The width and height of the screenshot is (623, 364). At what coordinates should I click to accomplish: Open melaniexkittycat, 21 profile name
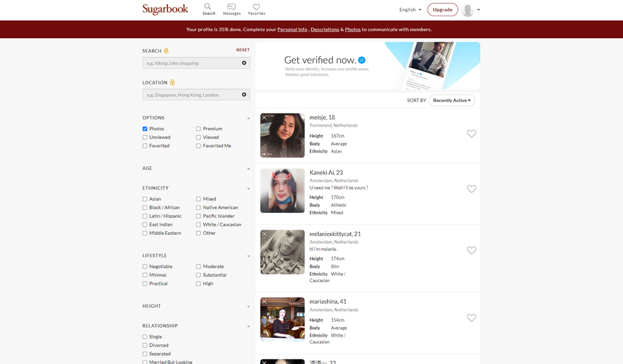coord(336,234)
